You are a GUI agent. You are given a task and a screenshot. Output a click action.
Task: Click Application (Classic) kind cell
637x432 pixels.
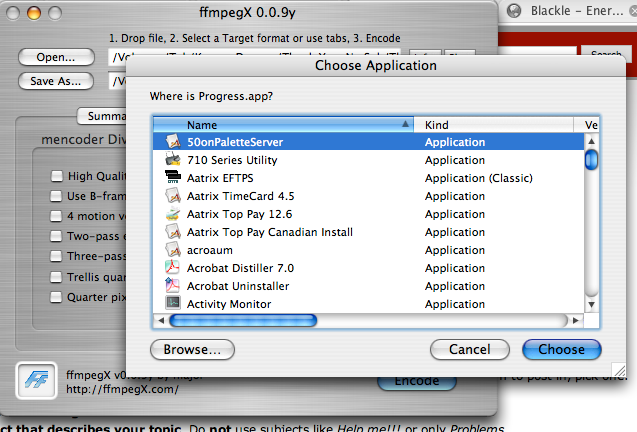tap(479, 178)
